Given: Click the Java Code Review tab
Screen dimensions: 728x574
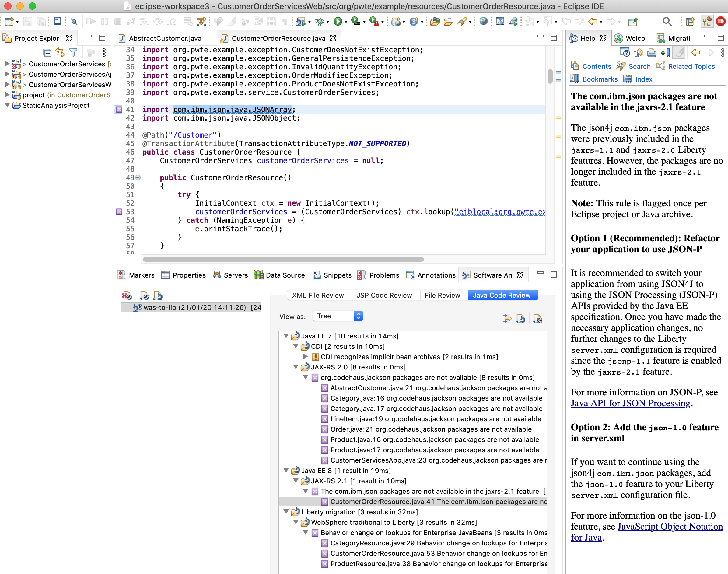Looking at the screenshot, I should (x=503, y=296).
